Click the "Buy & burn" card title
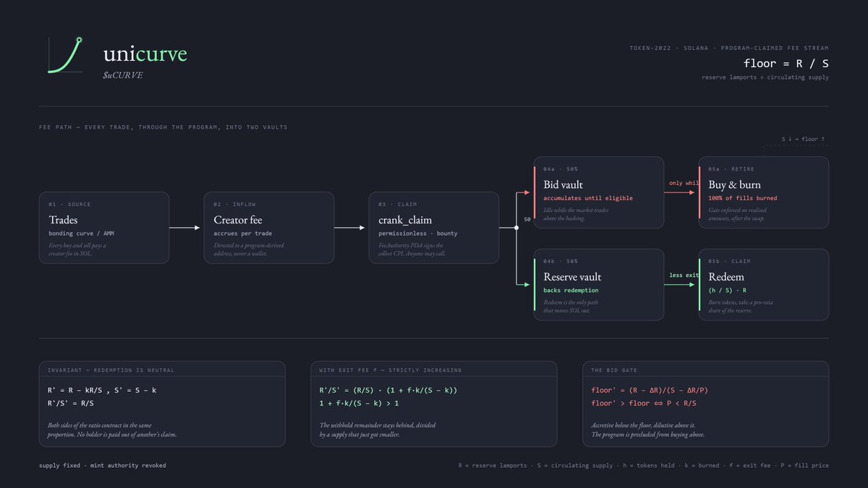868x488 pixels. (x=734, y=184)
